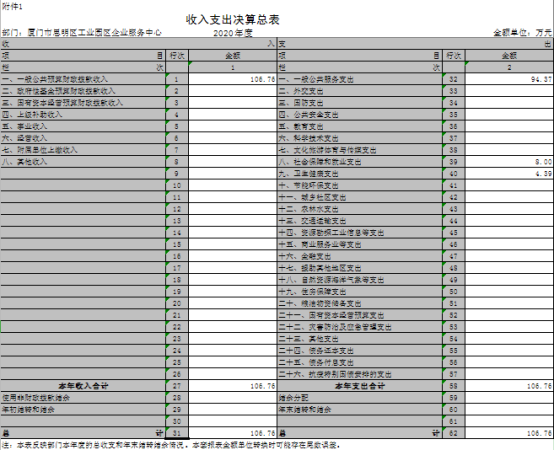Select the cell 八、社会保障和就业支出

tap(360, 162)
